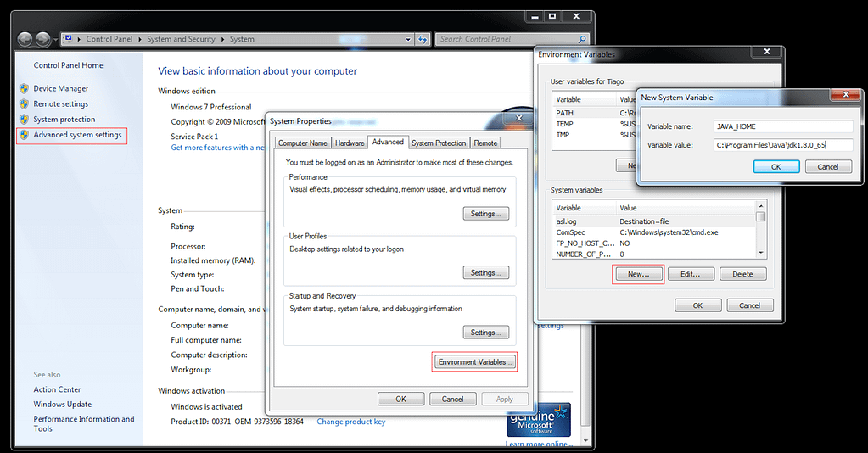Select the NUMBER_OF_P... system variable row

pyautogui.click(x=655, y=254)
